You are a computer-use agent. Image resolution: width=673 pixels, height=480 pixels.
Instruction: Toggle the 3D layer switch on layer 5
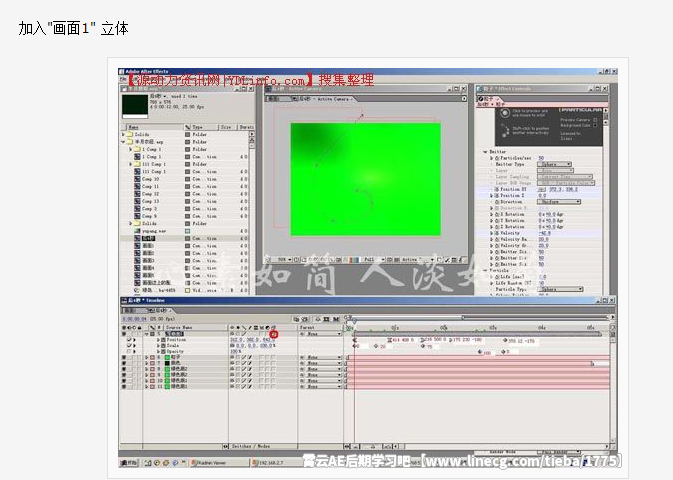(274, 334)
